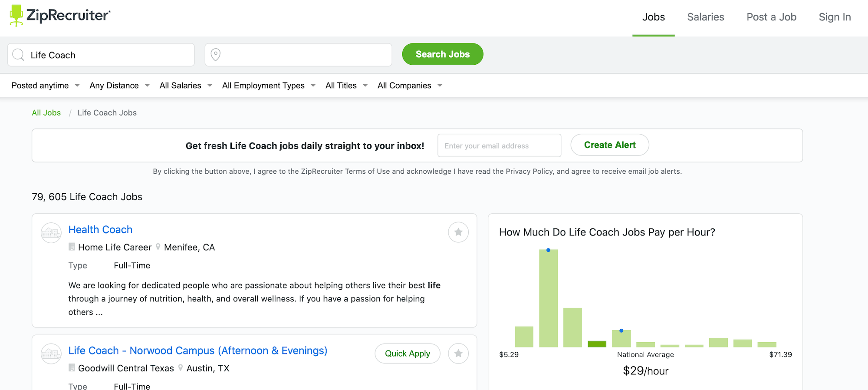Click Life Coach Jobs breadcrumb text
This screenshot has height=390, width=868.
coord(107,113)
